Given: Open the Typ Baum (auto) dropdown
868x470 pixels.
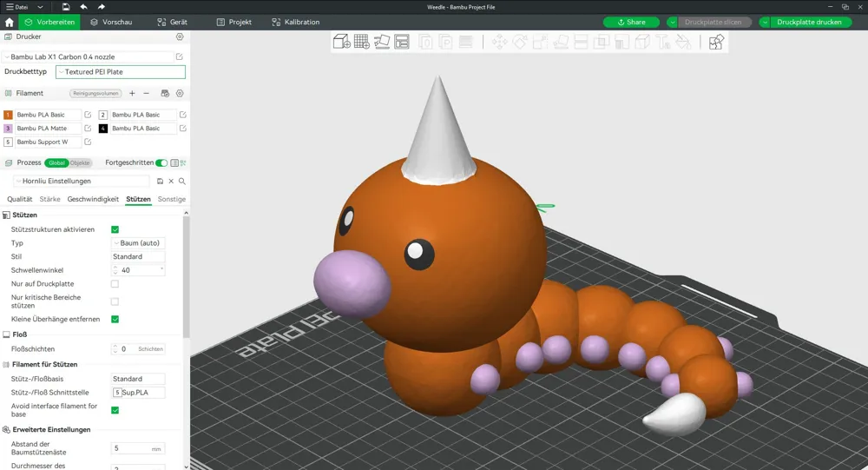Looking at the screenshot, I should [x=138, y=242].
